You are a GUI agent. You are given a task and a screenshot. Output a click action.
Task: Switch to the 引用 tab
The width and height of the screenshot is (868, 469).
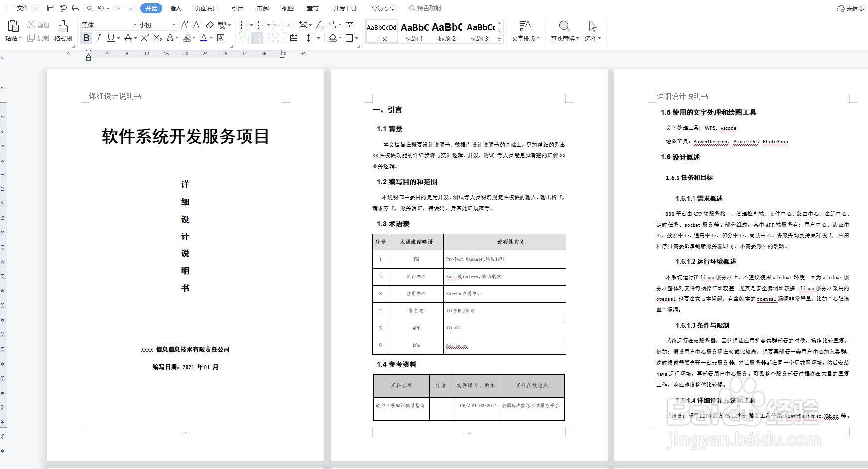click(x=238, y=8)
